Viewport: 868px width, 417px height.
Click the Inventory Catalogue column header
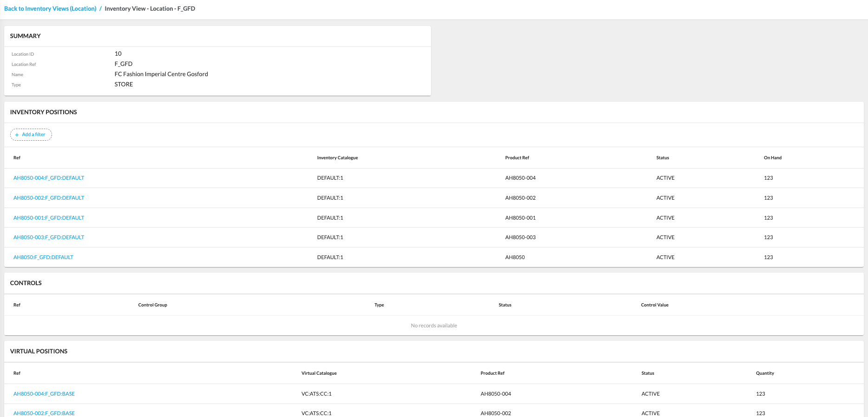[x=337, y=158]
